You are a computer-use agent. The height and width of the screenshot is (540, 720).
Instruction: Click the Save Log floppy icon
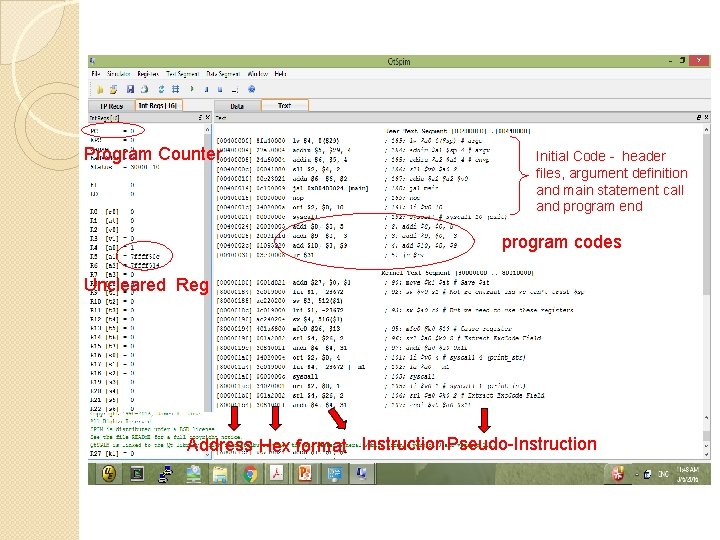(130, 89)
